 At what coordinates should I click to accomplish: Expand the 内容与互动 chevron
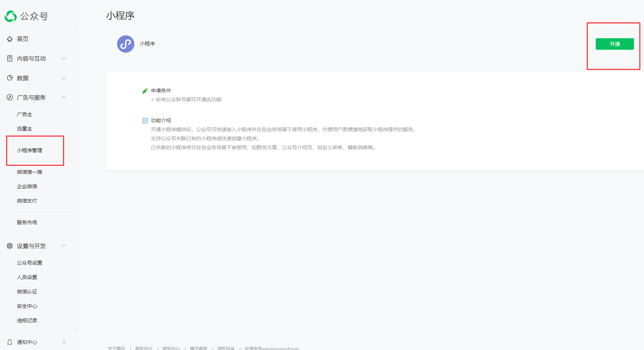64,58
